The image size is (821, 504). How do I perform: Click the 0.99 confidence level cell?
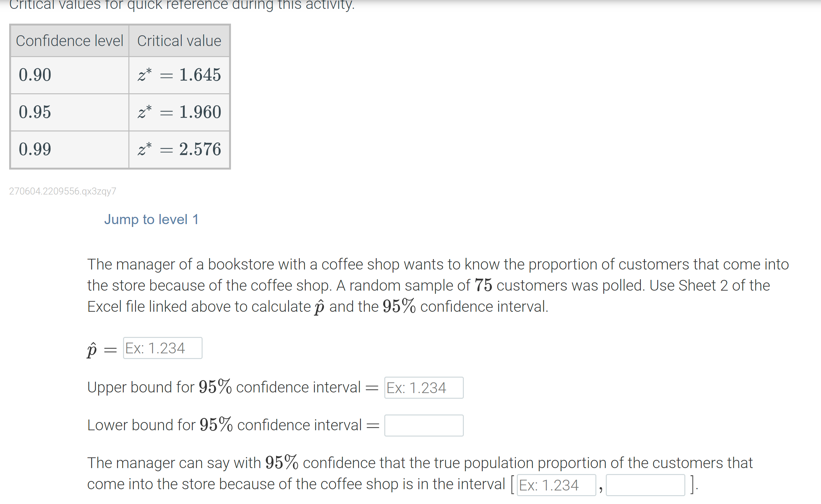(35, 150)
